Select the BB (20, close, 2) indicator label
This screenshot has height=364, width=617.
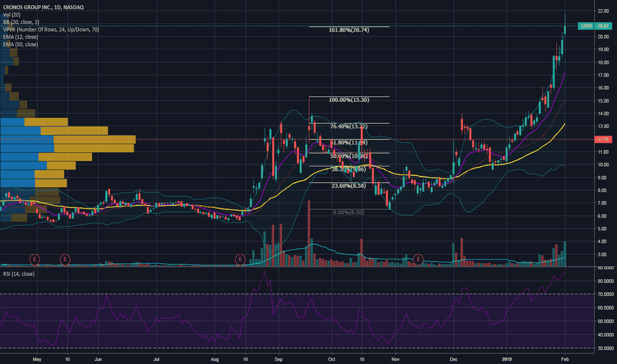21,22
